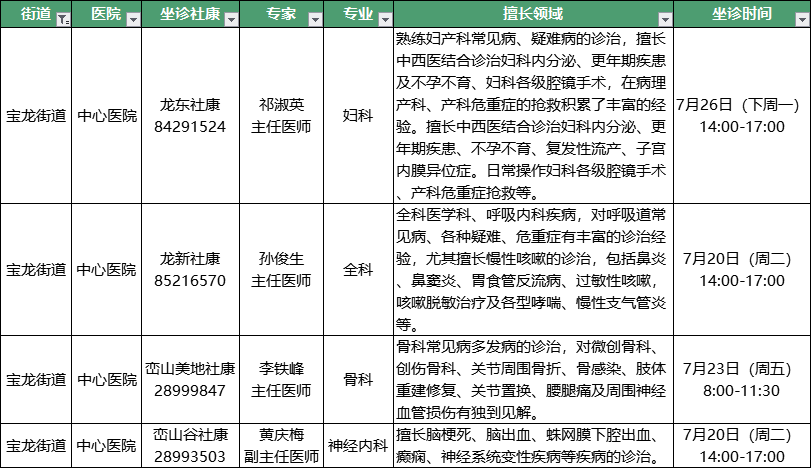Open the 坐诊时间 column filter dropdown
This screenshot has width=811, height=468.
pos(800,18)
